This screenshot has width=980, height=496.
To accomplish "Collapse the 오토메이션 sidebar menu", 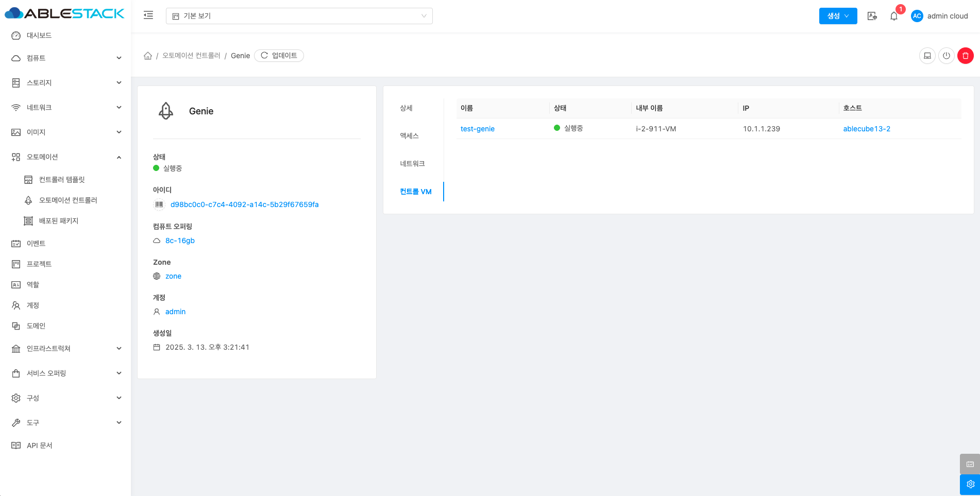I will click(x=66, y=157).
